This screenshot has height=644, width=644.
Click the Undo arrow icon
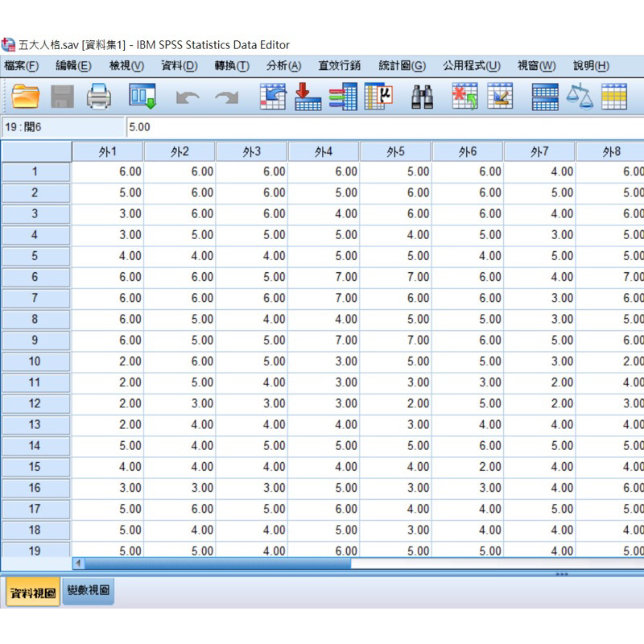(188, 97)
